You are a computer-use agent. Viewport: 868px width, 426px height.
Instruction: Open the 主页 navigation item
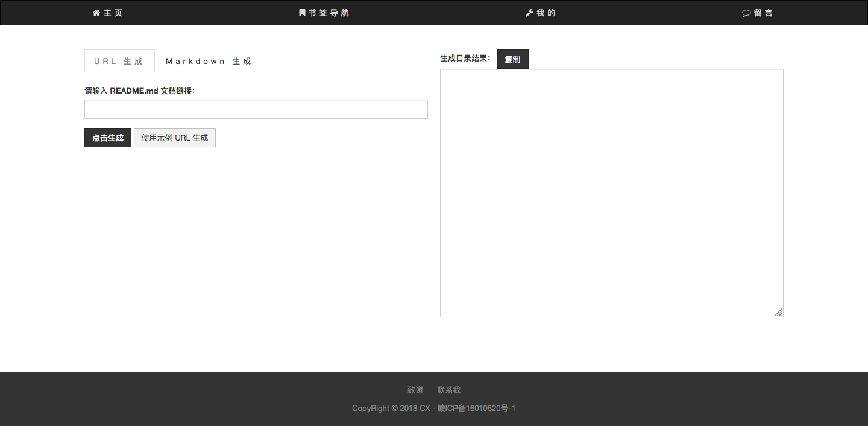108,13
